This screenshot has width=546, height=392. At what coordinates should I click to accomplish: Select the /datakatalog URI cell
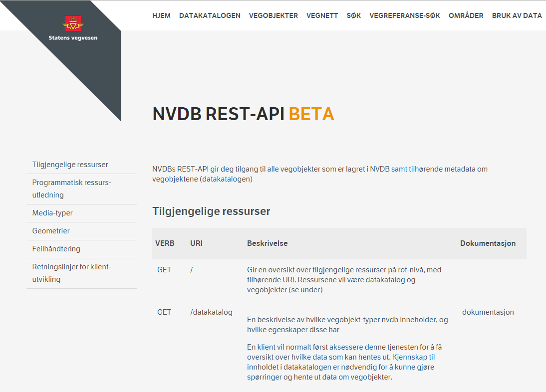[x=211, y=312]
